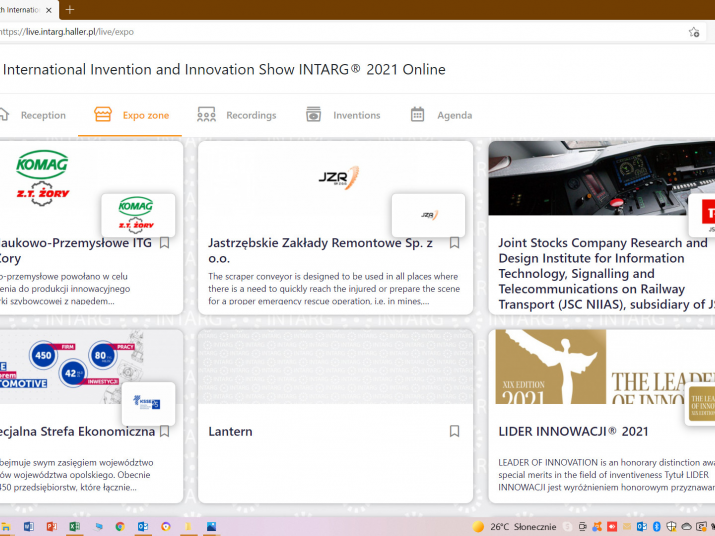Image resolution: width=715 pixels, height=536 pixels.
Task: Bookmark Jastrzębskie Zakłady Remontowe card
Action: [454, 243]
